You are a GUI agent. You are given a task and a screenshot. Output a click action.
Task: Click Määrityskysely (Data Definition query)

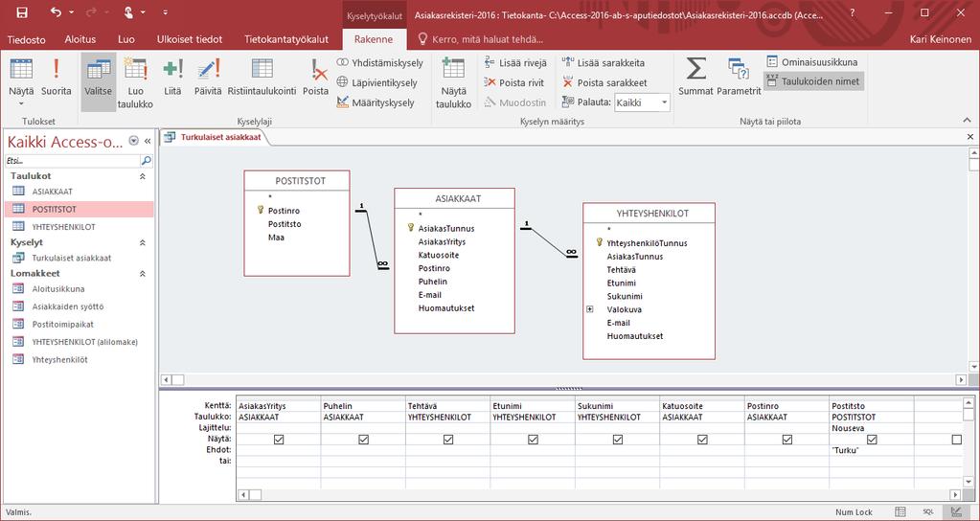tap(375, 102)
